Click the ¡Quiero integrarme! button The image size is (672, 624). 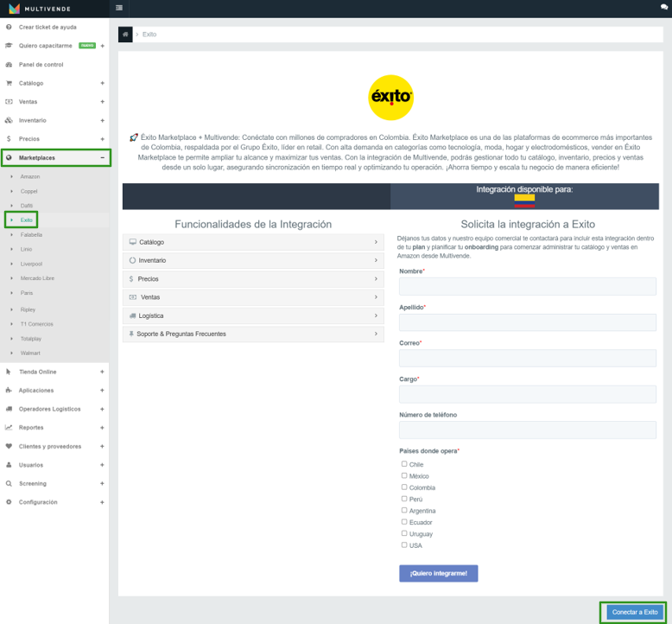pos(439,573)
